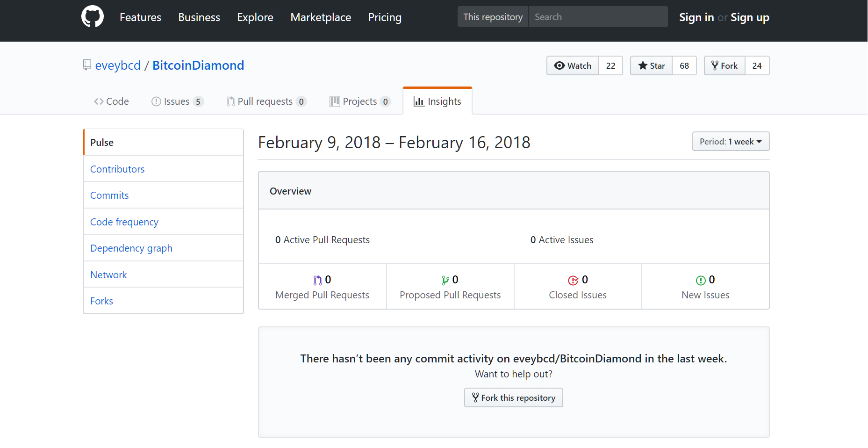The width and height of the screenshot is (868, 448).
Task: Click the New Issues green icon
Action: click(701, 280)
